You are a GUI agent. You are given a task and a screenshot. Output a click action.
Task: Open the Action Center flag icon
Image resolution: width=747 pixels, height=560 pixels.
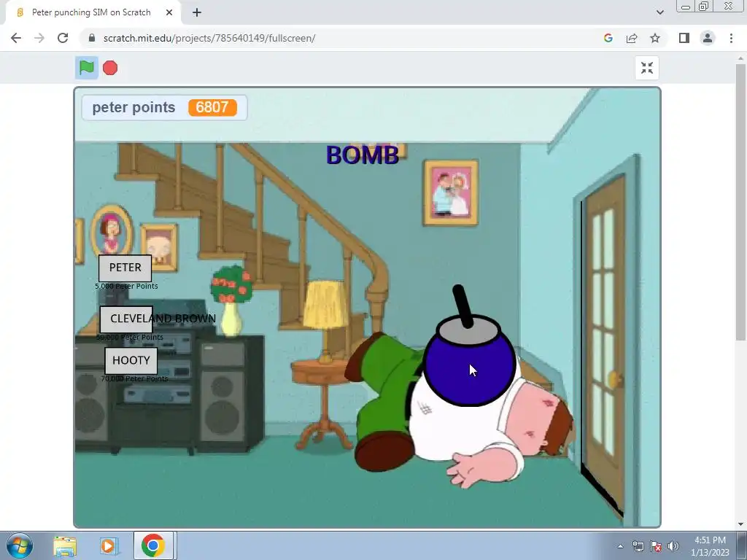[x=656, y=546]
